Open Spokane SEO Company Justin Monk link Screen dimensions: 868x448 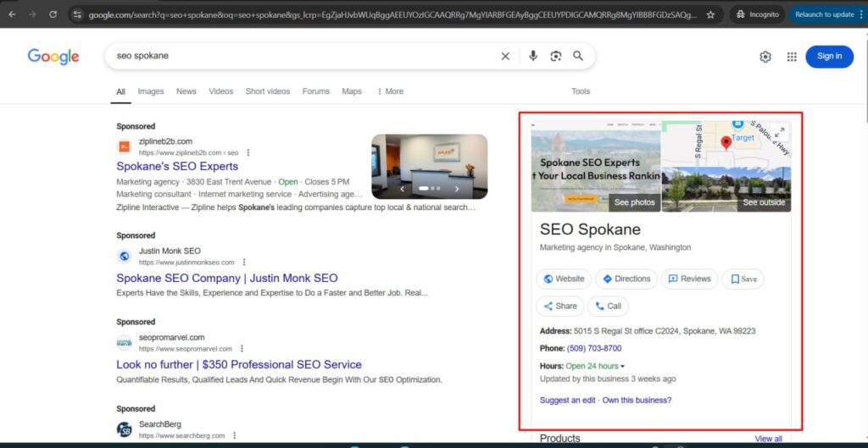pos(227,279)
